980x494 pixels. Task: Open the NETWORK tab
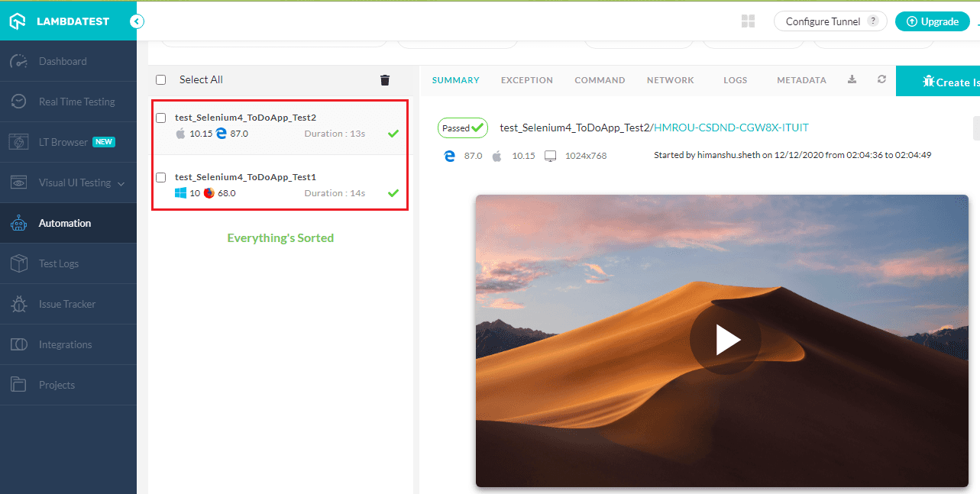click(x=670, y=79)
